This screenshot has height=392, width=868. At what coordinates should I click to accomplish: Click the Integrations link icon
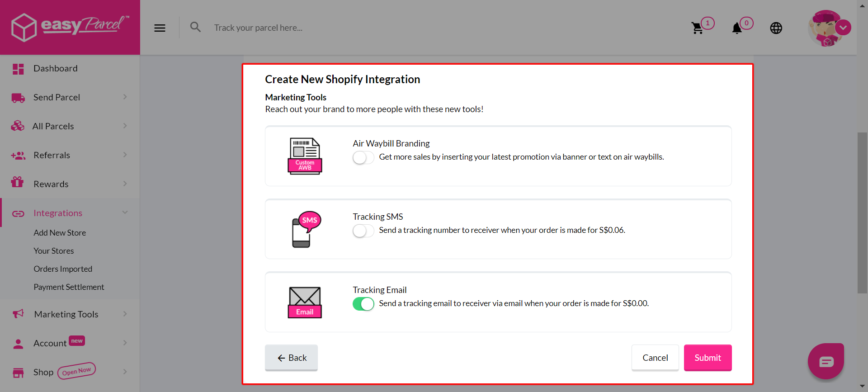tap(18, 213)
